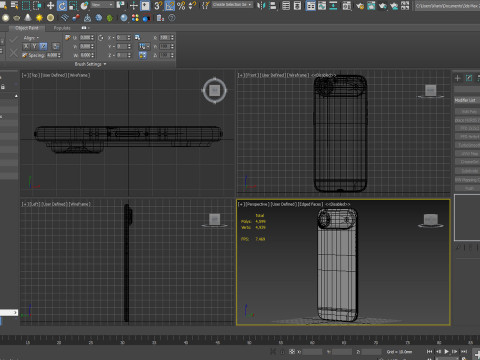480x360 pixels.
Task: Open Rendered Frame Window
Action: pyautogui.click(x=371, y=5)
